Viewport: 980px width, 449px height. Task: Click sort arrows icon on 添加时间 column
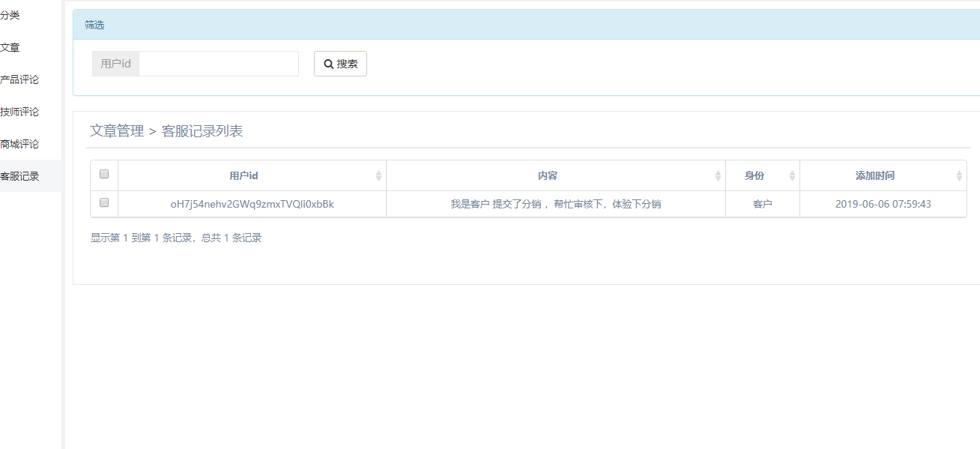pyautogui.click(x=959, y=175)
